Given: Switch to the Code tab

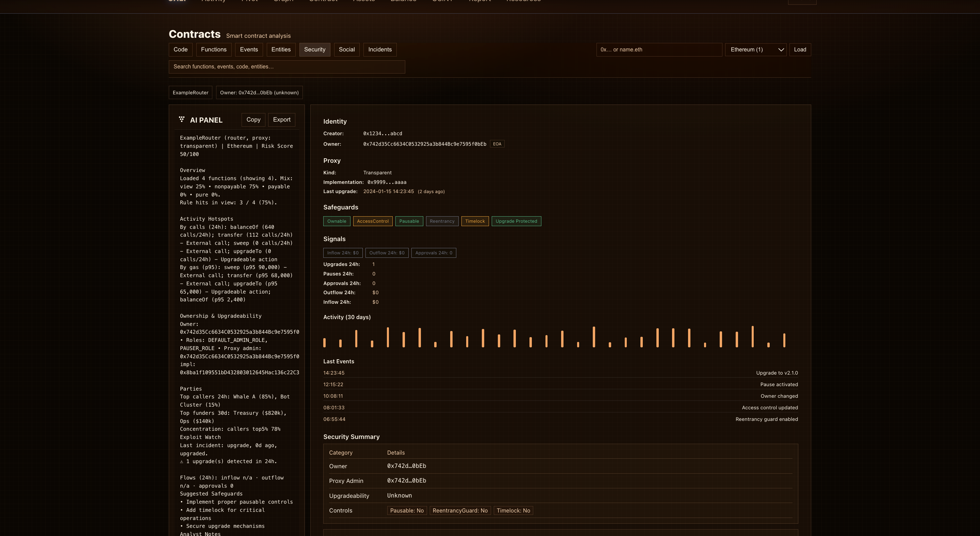Looking at the screenshot, I should [180, 49].
